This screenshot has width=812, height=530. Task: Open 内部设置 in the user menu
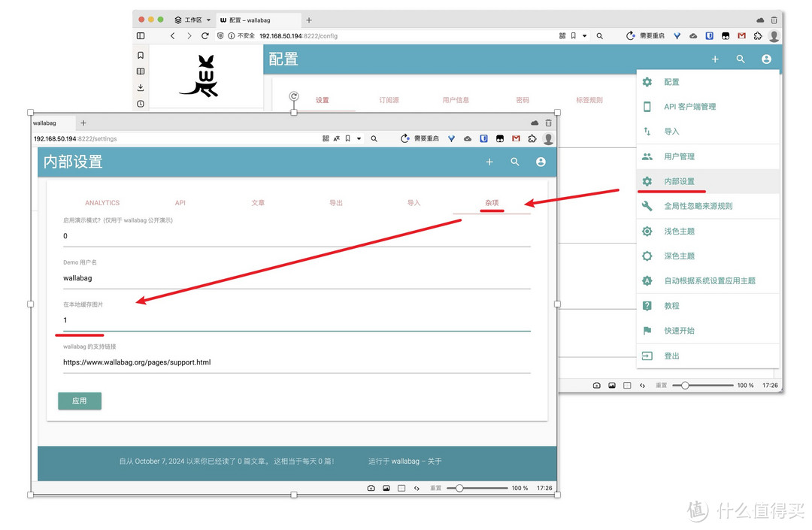(679, 181)
